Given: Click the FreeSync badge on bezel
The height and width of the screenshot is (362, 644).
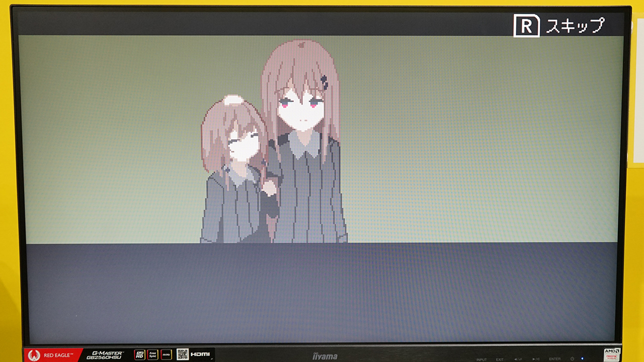Looking at the screenshot, I should pos(153,354).
